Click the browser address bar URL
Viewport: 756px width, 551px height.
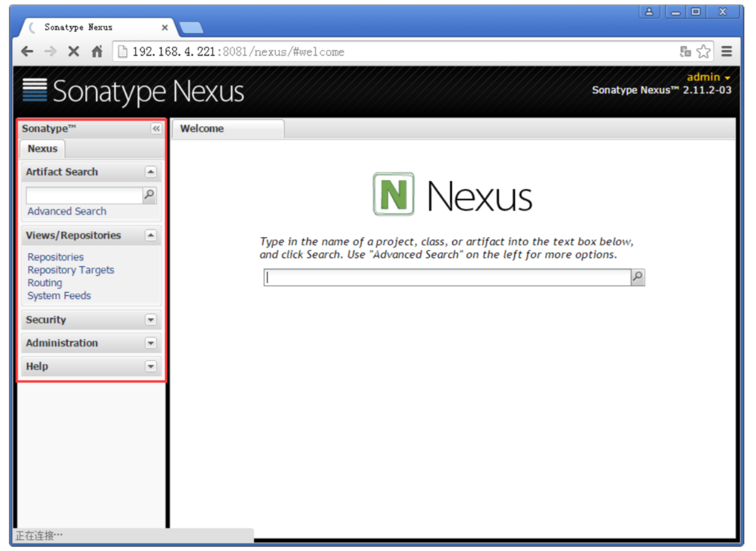pyautogui.click(x=238, y=52)
